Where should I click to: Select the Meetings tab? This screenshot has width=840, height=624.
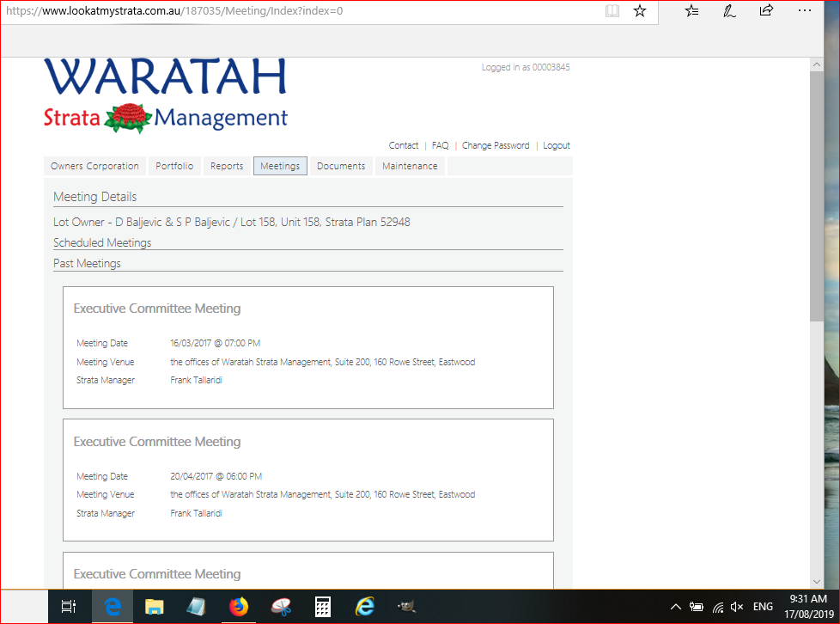pyautogui.click(x=280, y=166)
